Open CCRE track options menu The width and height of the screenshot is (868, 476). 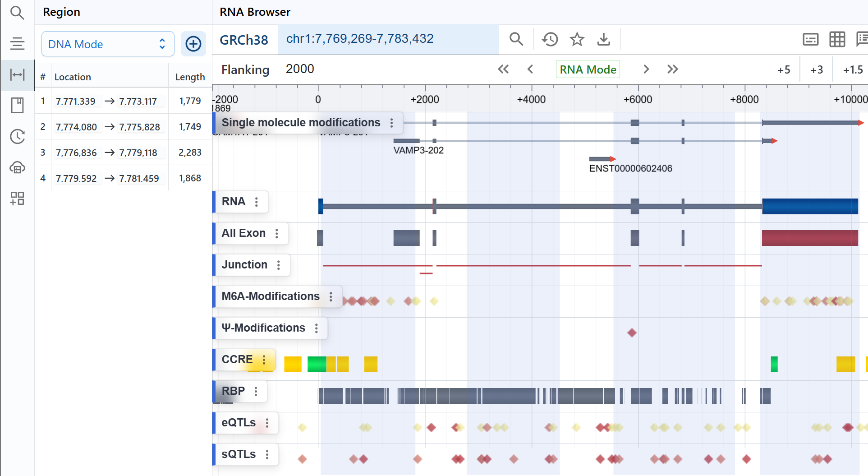pos(264,360)
